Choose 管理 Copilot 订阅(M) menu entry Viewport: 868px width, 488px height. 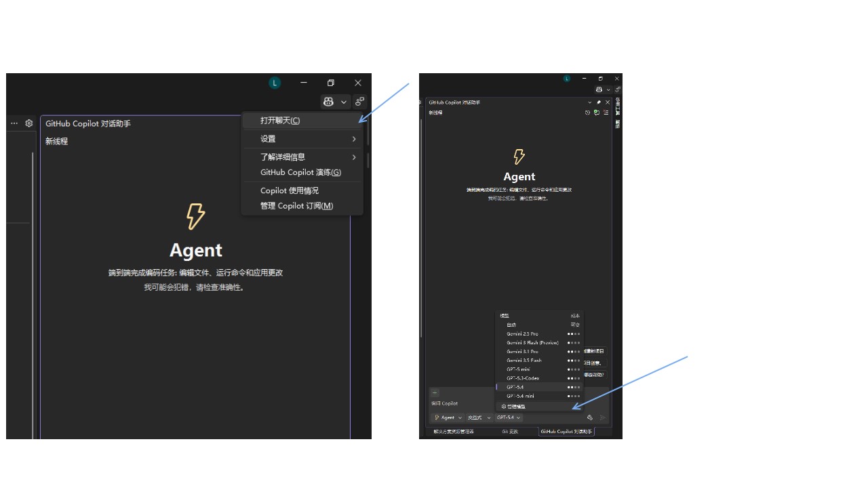[x=302, y=206]
